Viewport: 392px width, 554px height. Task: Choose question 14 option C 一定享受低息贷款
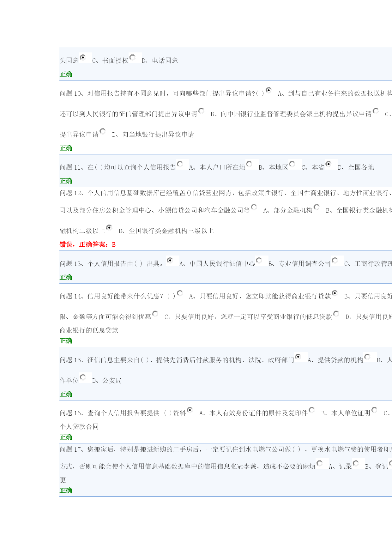pos(155,313)
